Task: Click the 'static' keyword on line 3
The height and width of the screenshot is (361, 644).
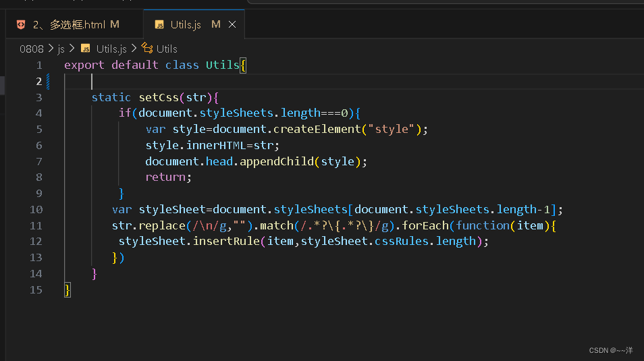Action: coord(111,97)
